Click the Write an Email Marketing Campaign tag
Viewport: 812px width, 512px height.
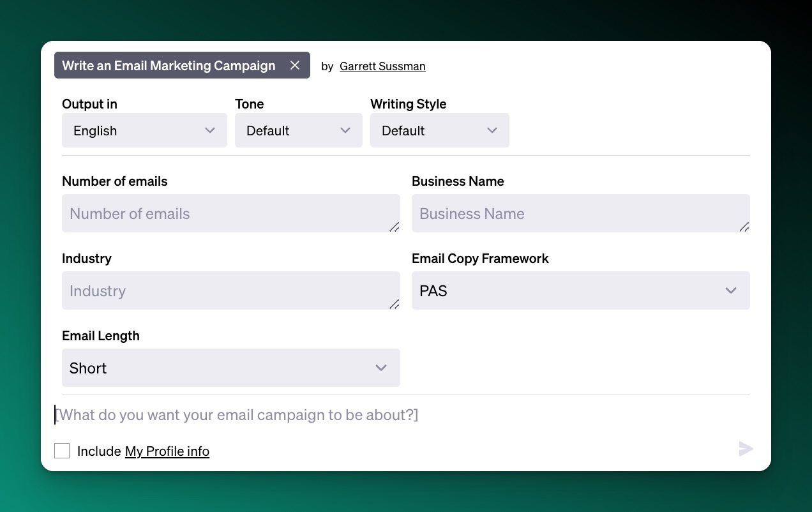169,66
